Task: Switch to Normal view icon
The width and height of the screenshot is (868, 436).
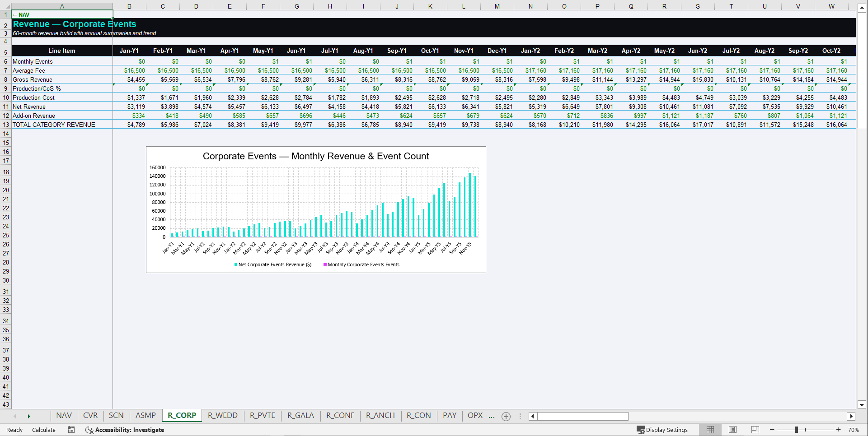Action: (x=710, y=430)
